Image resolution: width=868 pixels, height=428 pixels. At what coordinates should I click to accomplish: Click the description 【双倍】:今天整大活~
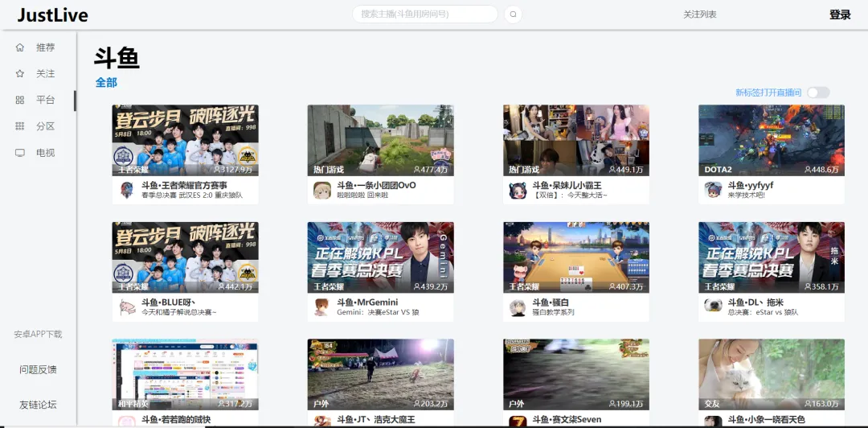click(570, 195)
